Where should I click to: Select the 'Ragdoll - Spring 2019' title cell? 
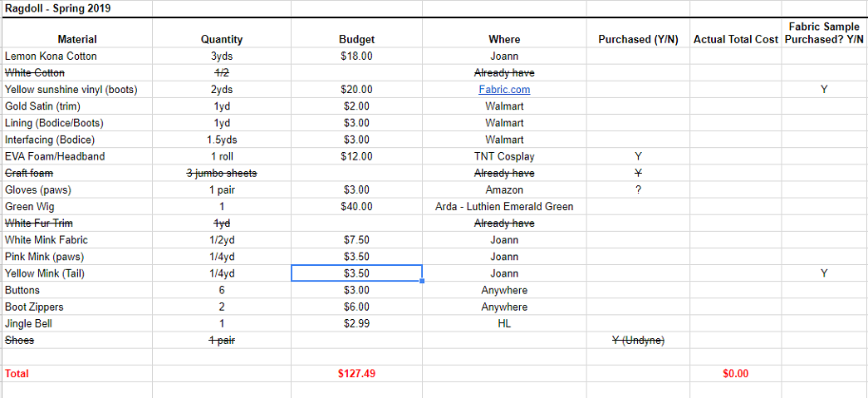click(x=77, y=9)
